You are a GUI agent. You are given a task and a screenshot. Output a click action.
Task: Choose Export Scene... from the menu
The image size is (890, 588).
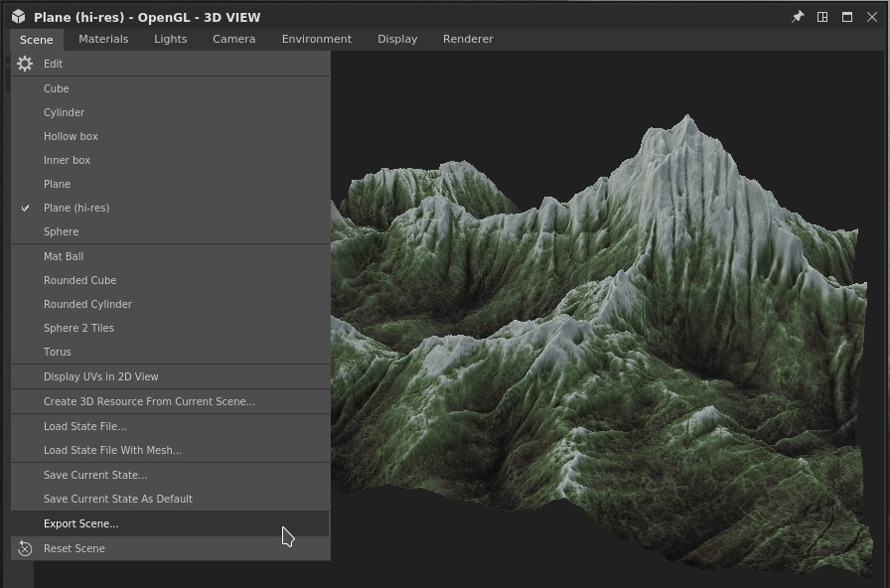click(170, 523)
